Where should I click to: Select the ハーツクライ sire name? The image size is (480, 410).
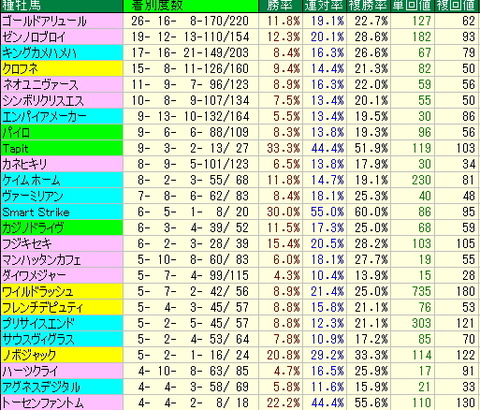tap(30, 372)
